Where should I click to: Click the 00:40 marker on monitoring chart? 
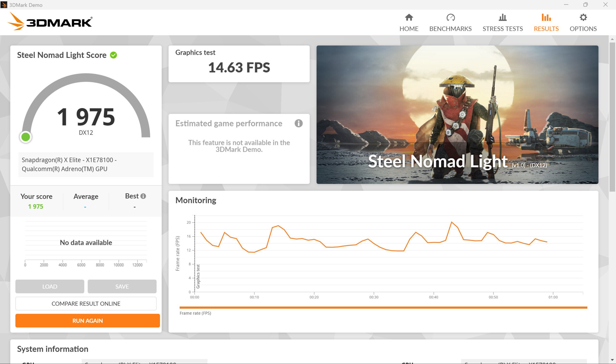434,297
